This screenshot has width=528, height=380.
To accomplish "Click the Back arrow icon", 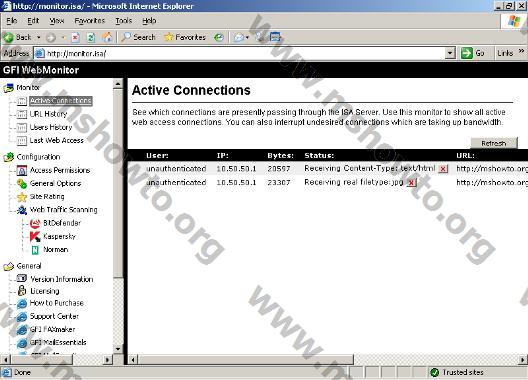I will point(8,37).
